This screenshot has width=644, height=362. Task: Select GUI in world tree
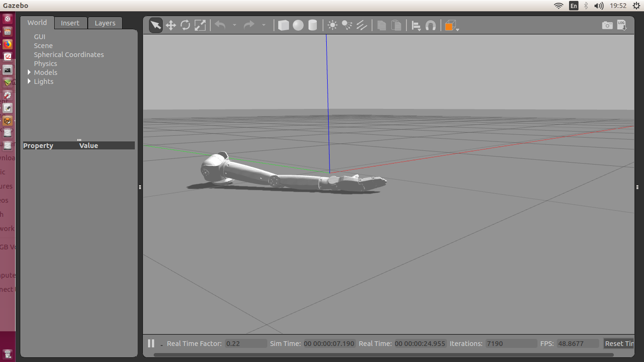click(x=40, y=37)
